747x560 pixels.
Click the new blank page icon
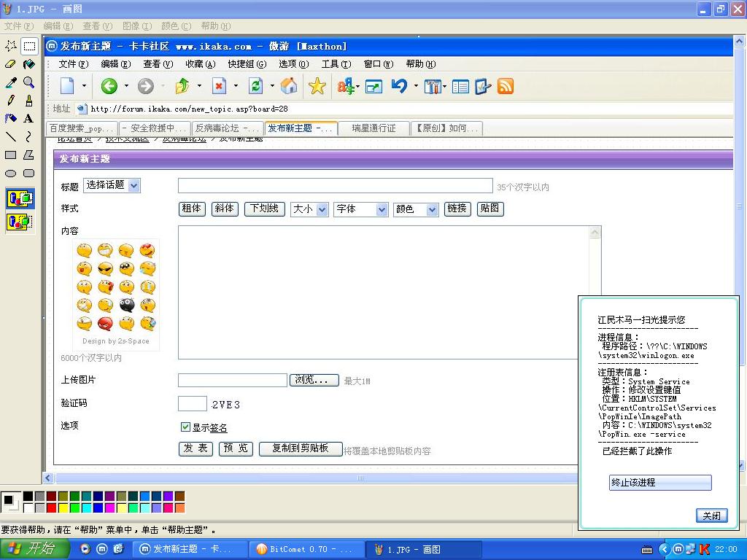coord(67,86)
